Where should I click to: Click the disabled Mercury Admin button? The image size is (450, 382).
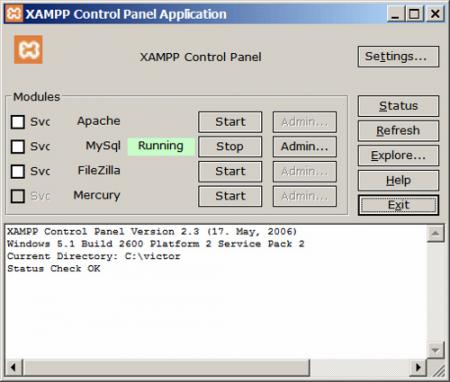tap(305, 196)
